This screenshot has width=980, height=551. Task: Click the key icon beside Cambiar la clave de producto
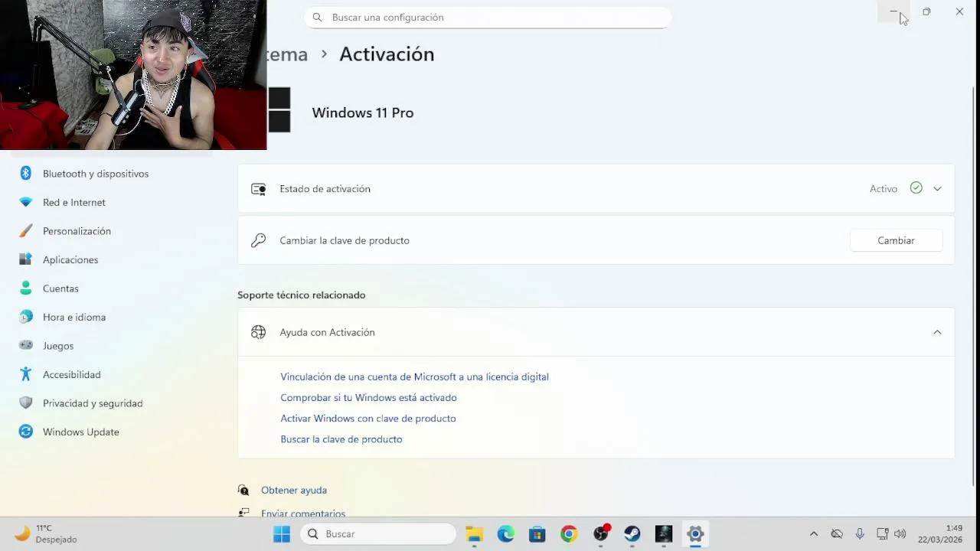click(259, 240)
